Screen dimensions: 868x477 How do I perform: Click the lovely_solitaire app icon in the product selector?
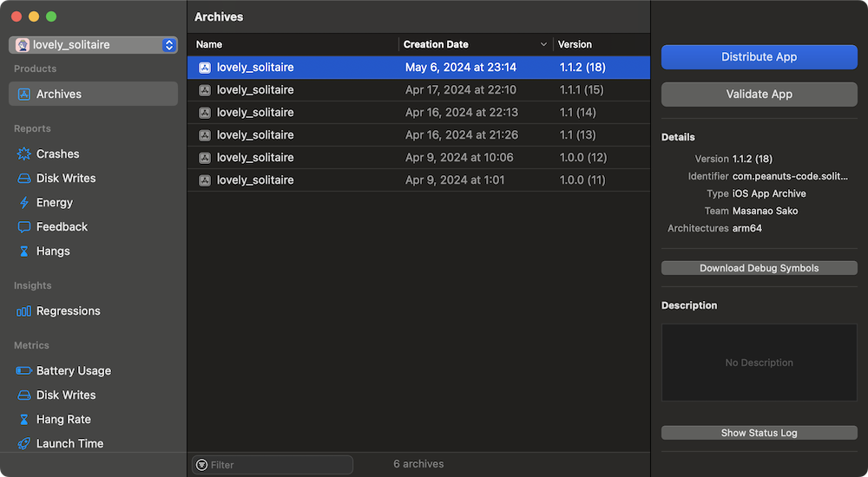point(23,45)
